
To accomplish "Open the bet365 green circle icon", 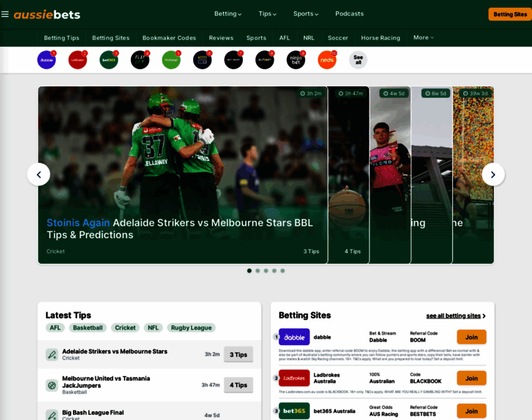I will [109, 60].
